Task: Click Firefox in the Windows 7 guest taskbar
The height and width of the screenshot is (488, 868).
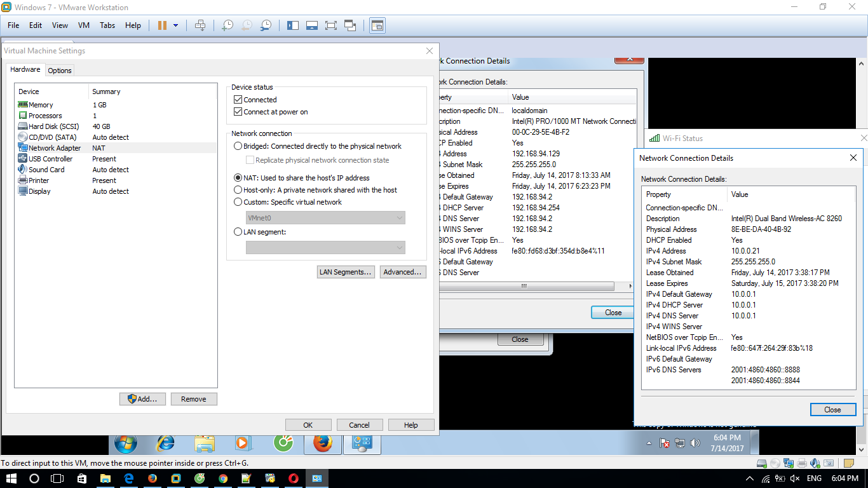Action: point(322,443)
